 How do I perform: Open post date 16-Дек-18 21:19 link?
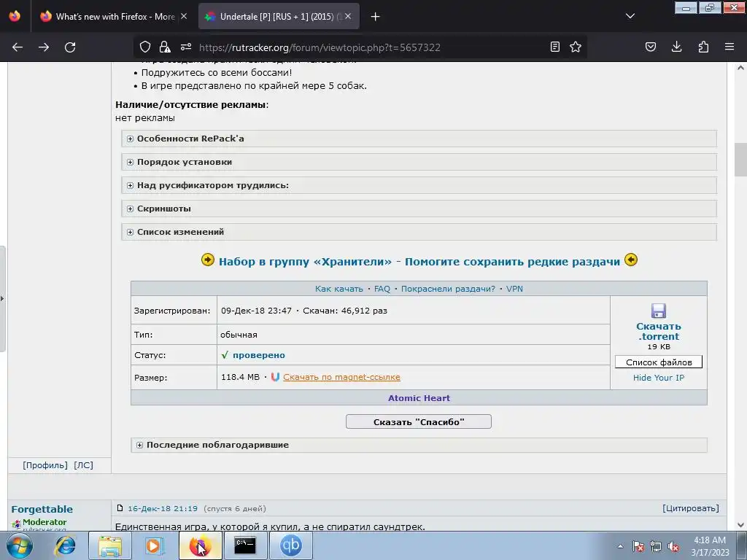pos(163,508)
